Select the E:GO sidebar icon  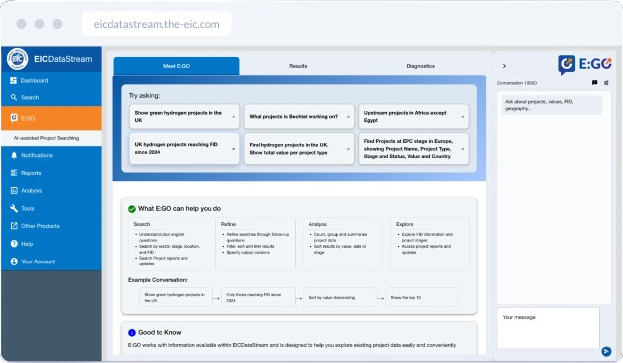[x=14, y=118]
